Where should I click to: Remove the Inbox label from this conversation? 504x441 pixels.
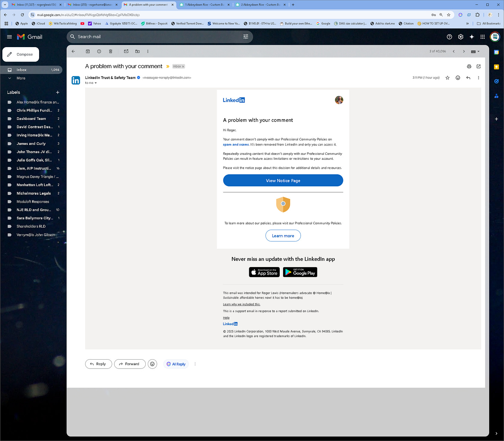[x=183, y=67]
